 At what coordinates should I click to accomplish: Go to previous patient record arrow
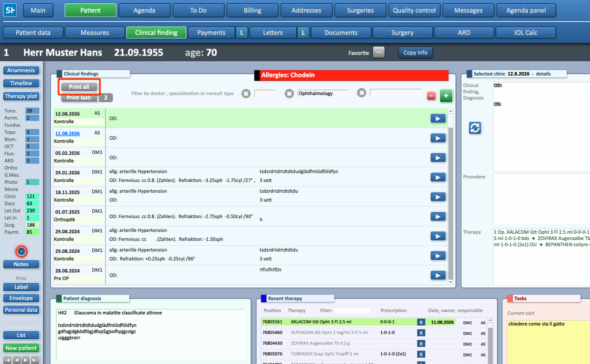17,360
